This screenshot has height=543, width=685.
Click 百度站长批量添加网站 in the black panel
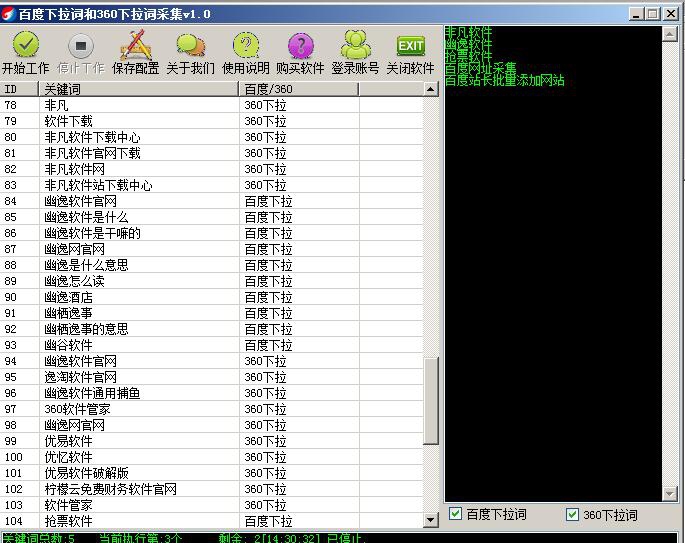point(505,80)
